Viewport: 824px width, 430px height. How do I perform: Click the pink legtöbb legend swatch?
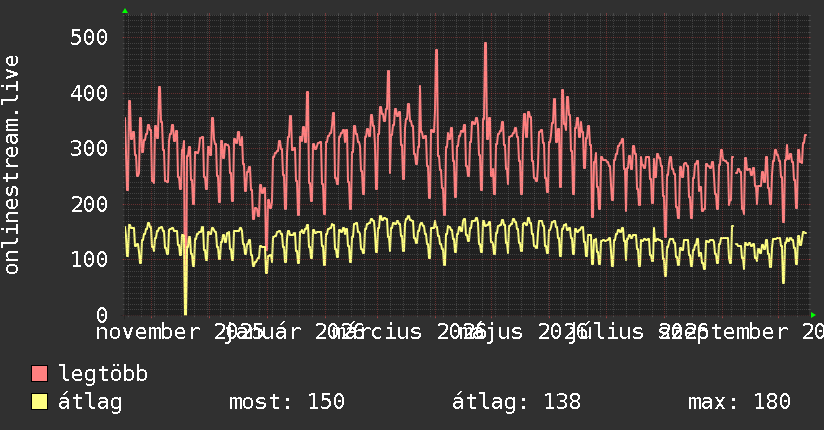coord(39,374)
